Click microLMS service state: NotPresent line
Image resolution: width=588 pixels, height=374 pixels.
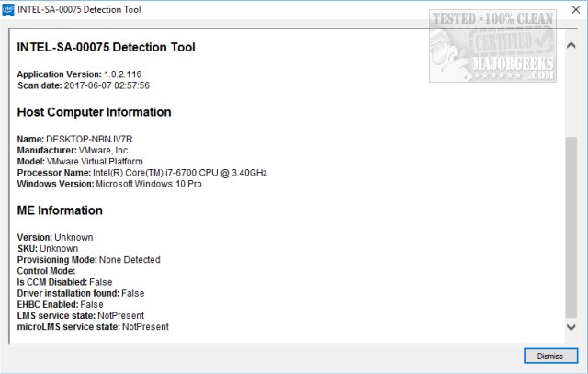coord(93,327)
